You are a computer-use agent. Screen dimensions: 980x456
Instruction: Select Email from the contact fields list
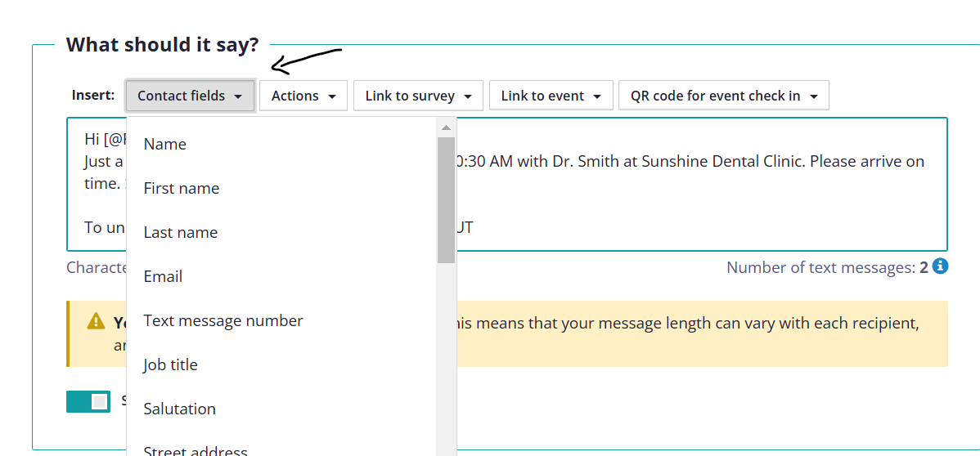281,276
